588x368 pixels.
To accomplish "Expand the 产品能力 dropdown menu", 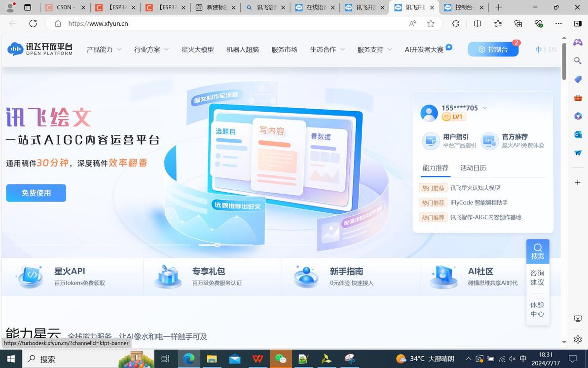I will (x=104, y=49).
